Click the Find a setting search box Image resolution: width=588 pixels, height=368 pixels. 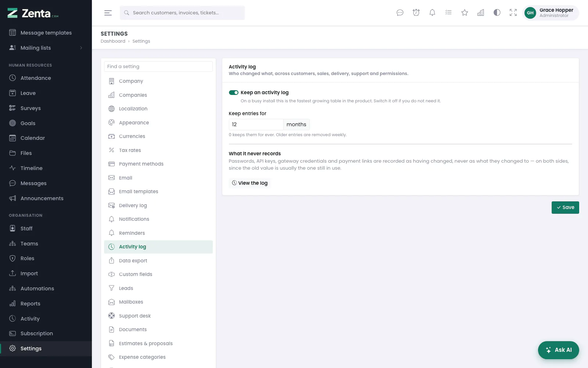pos(158,67)
